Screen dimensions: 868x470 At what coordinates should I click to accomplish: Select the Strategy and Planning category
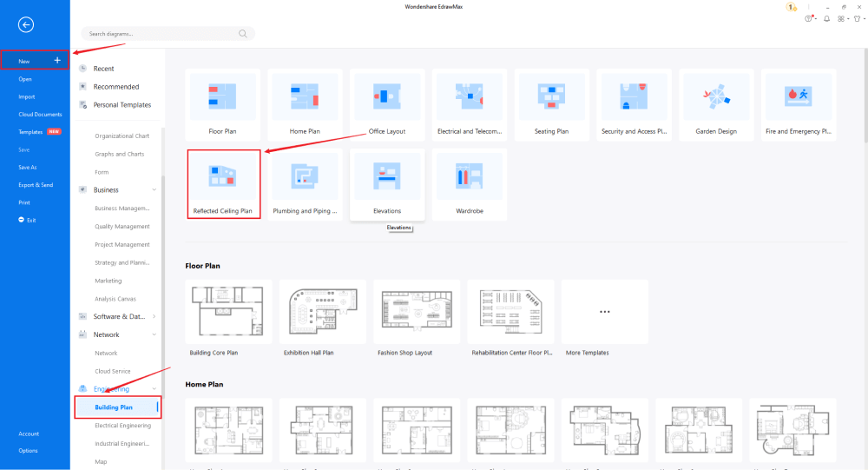point(122,262)
